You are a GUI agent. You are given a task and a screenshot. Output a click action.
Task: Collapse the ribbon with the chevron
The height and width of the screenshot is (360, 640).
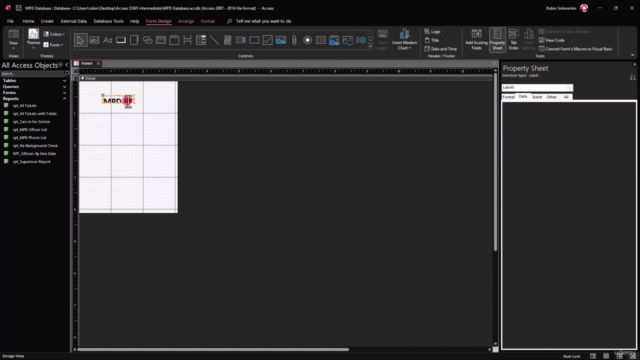pyautogui.click(x=632, y=55)
